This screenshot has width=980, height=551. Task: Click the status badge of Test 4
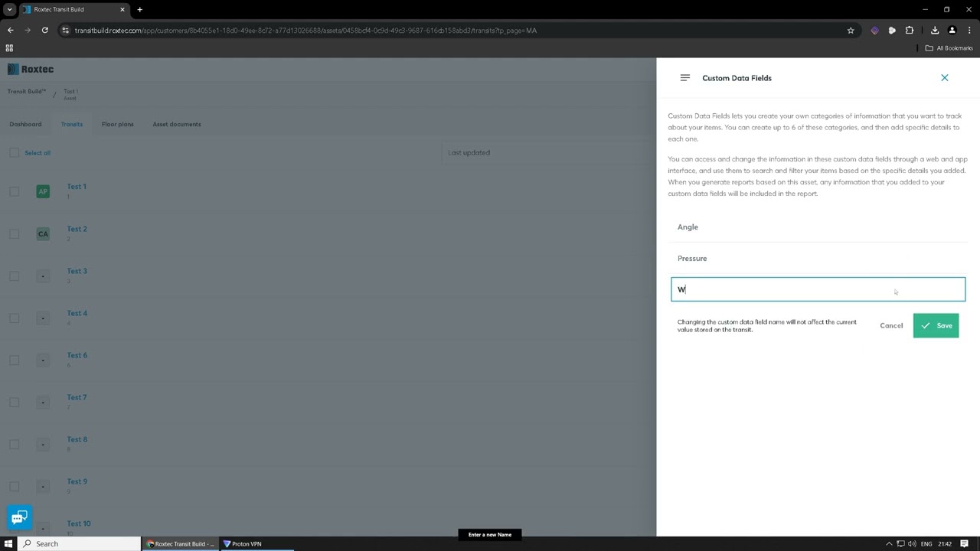(x=43, y=318)
